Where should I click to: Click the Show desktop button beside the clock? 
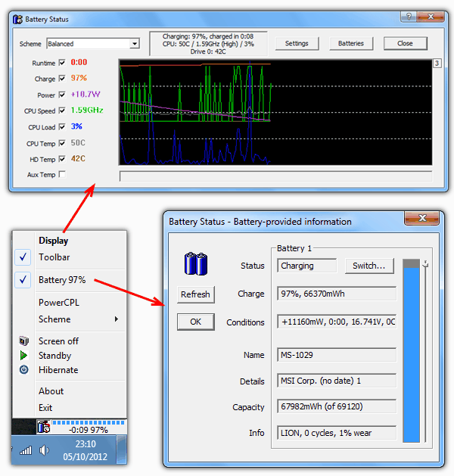point(122,450)
